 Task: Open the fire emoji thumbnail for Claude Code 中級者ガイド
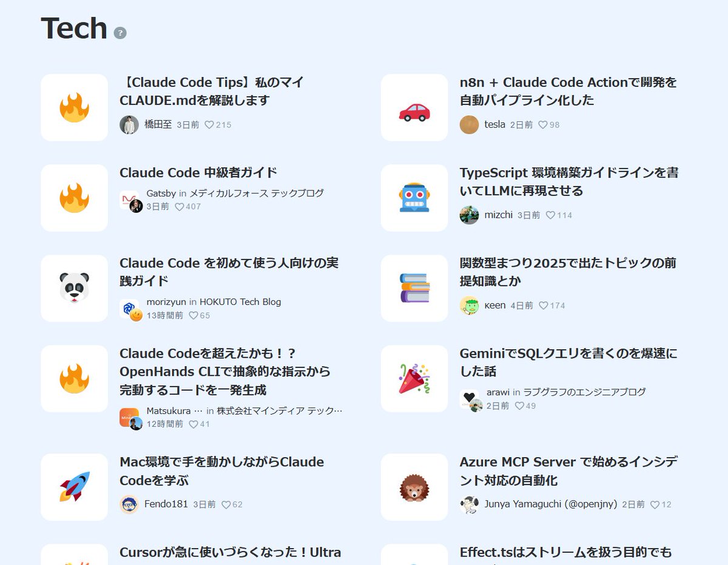[74, 198]
